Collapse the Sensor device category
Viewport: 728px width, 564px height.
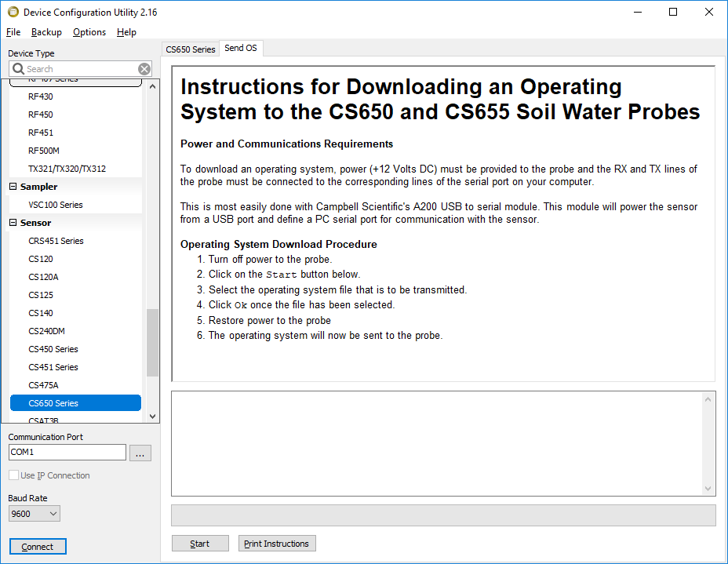pos(13,223)
